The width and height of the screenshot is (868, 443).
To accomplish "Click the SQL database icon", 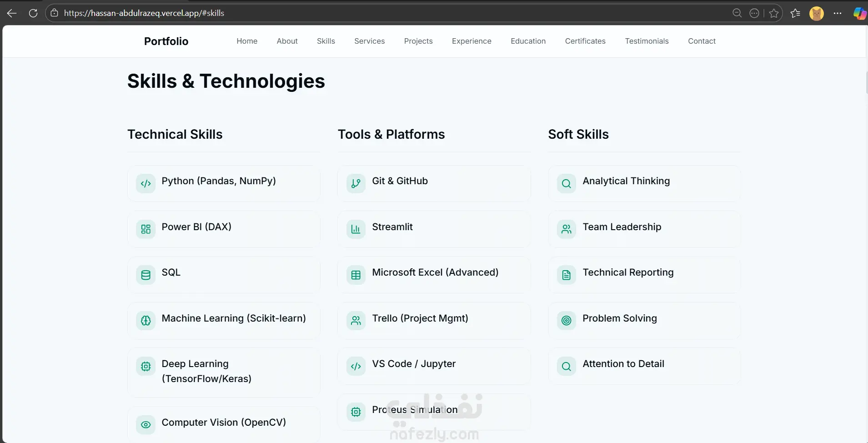I will [146, 275].
